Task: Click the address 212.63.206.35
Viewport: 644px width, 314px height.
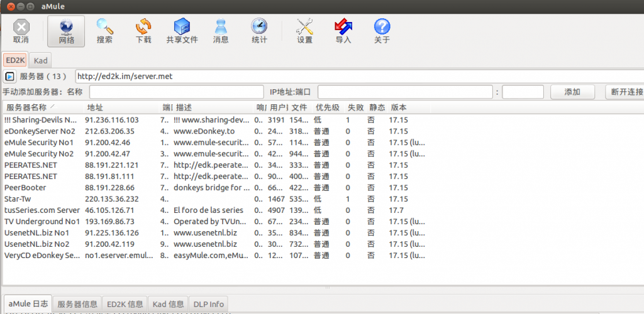Action: click(109, 131)
